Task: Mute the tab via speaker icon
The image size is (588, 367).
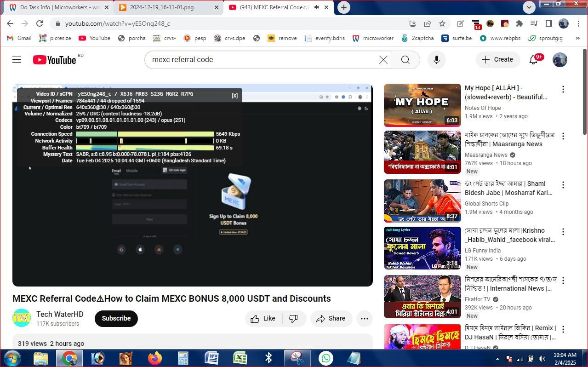Action: click(316, 7)
